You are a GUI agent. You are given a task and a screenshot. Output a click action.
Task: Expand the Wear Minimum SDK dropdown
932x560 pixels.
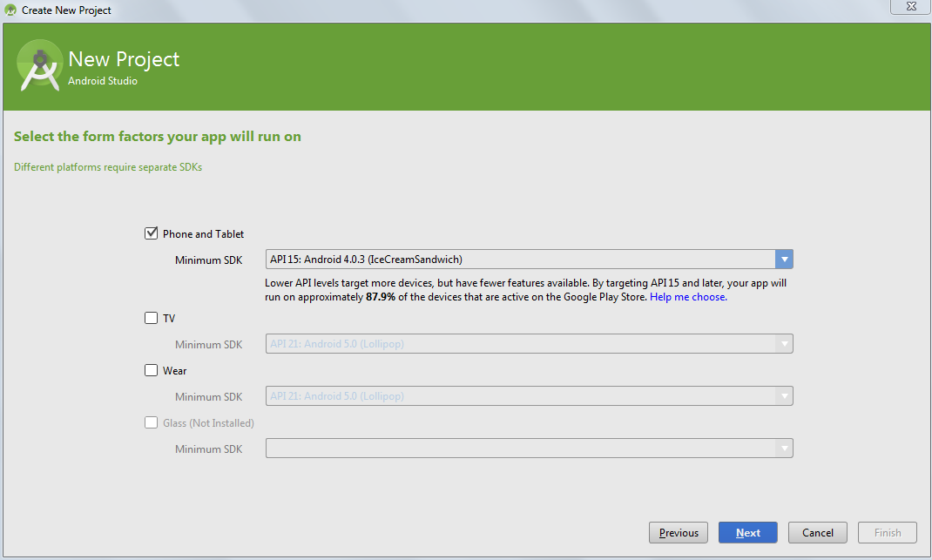point(785,396)
